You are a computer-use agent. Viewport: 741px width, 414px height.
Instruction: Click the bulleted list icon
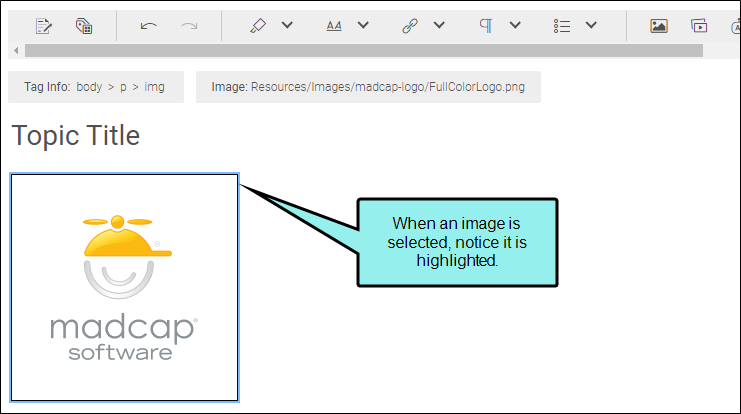pyautogui.click(x=562, y=26)
